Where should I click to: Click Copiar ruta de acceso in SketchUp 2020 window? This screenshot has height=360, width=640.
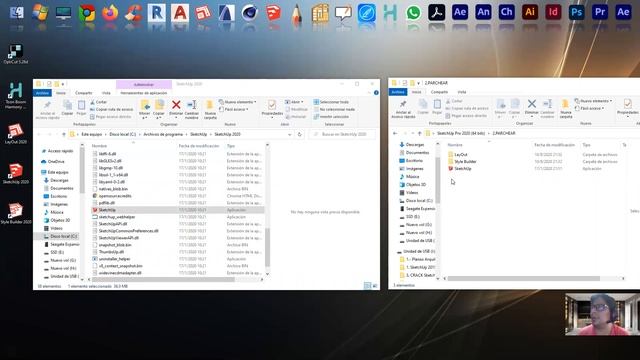coord(111,109)
